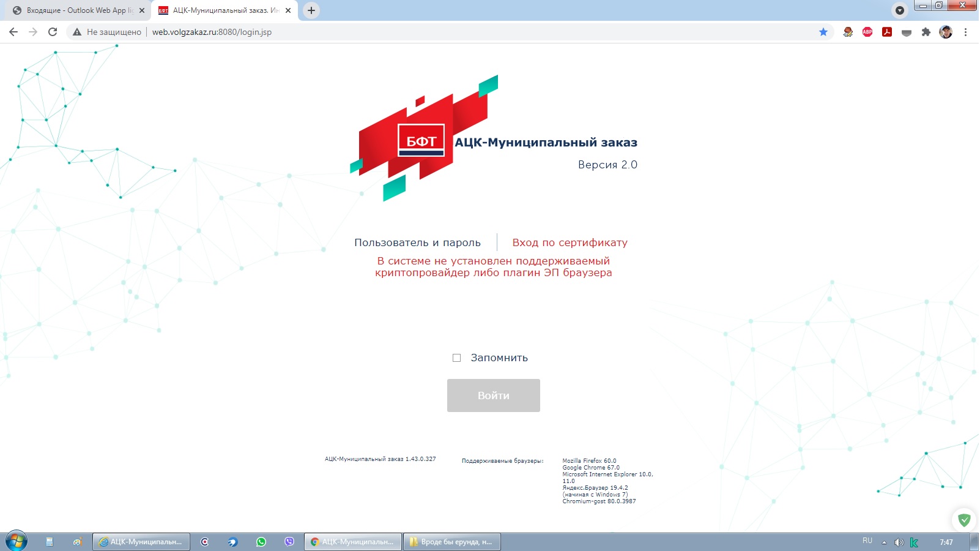Tick the Запомнить checkbox
The image size is (980, 551).
[456, 358]
